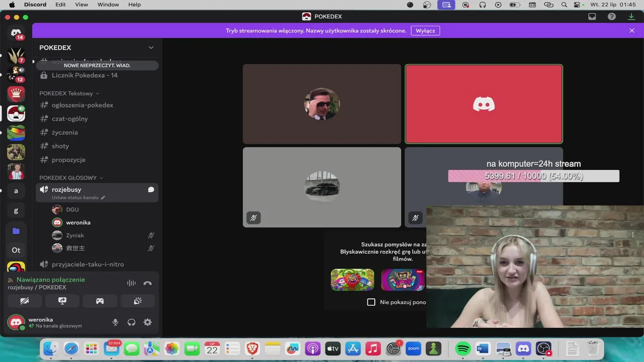Viewport: 644px width, 362px height.
Task: Open Microsoft Word from the Dock
Action: (x=483, y=348)
